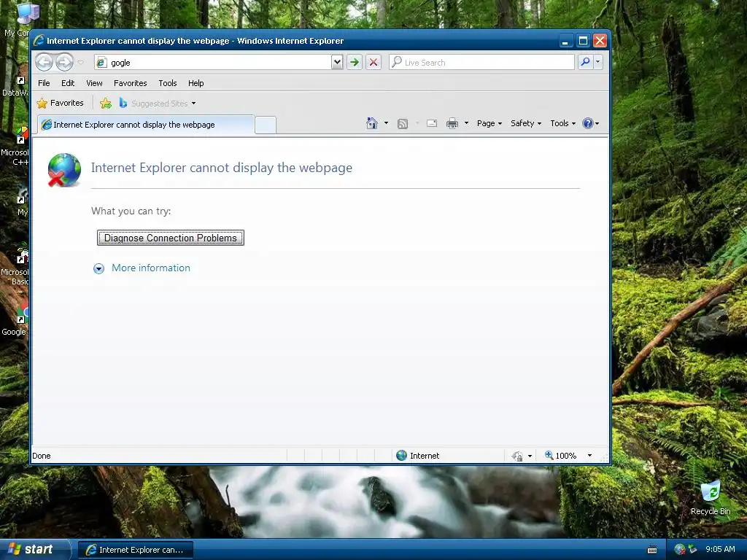The width and height of the screenshot is (747, 560).
Task: Open the Help menu
Action: click(196, 83)
